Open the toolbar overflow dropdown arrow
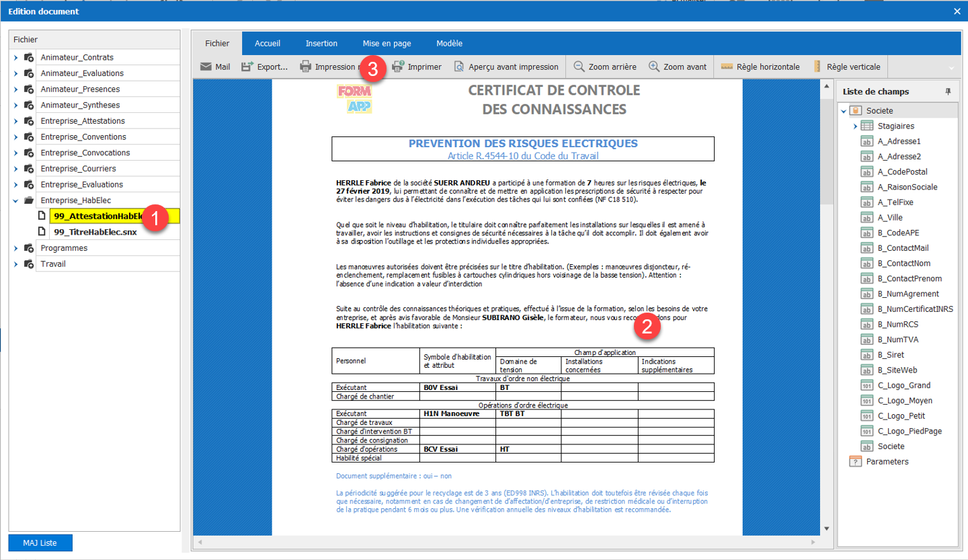 coord(951,68)
